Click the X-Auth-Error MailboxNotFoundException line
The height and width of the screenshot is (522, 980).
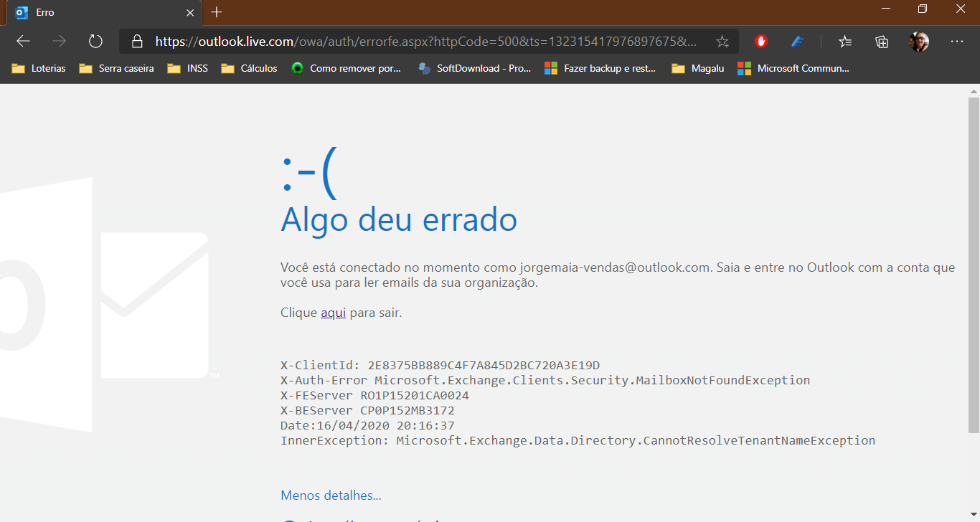click(x=545, y=380)
